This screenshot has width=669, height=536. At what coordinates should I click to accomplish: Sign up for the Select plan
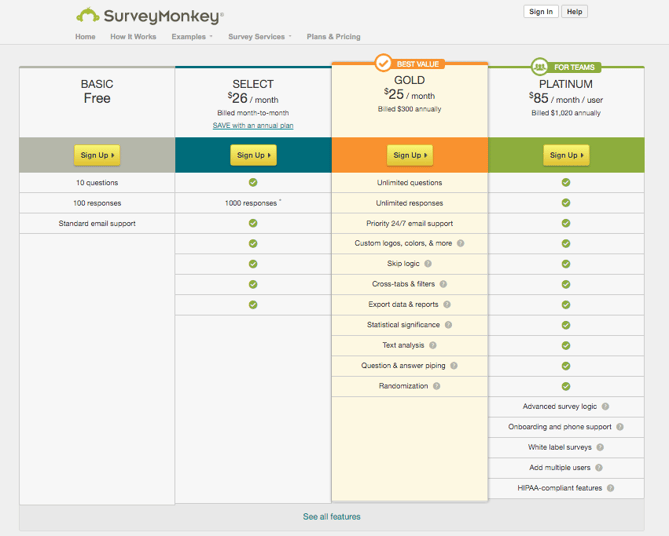click(x=253, y=155)
